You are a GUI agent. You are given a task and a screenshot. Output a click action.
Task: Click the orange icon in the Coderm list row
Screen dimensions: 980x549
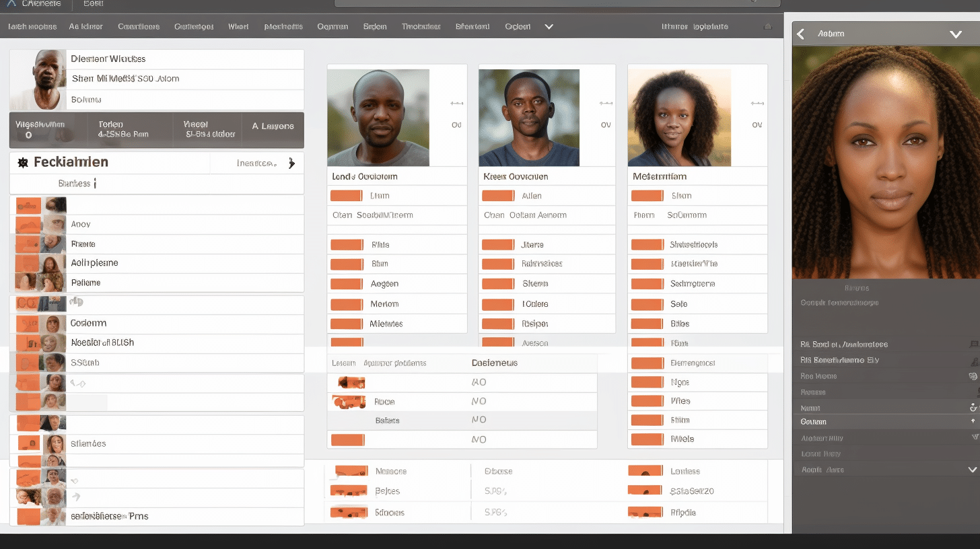pos(29,324)
